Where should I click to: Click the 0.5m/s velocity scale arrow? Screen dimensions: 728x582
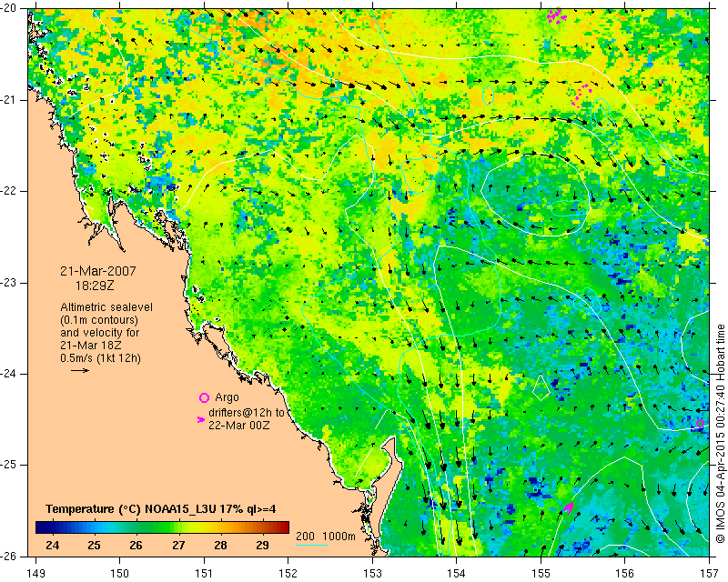[x=80, y=370]
